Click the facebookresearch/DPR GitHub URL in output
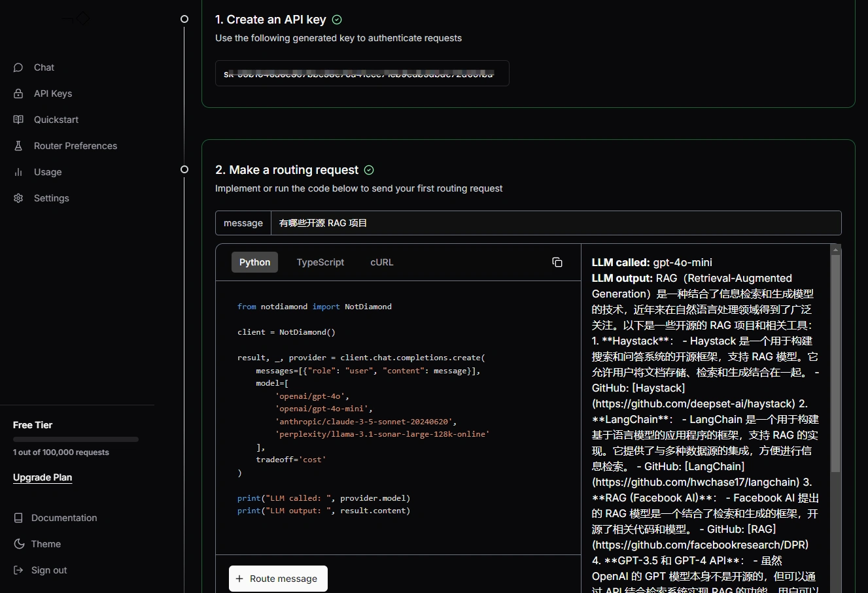This screenshot has height=593, width=868. pyautogui.click(x=701, y=545)
